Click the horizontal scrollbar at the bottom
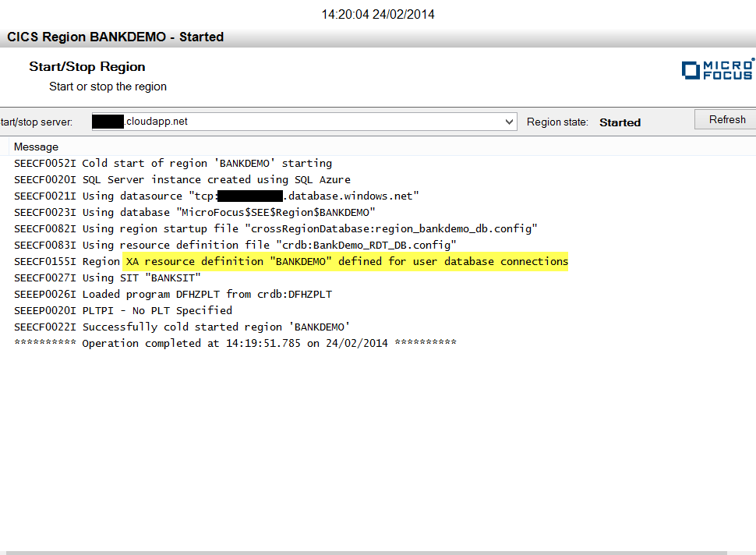This screenshot has height=555, width=756. (x=366, y=553)
